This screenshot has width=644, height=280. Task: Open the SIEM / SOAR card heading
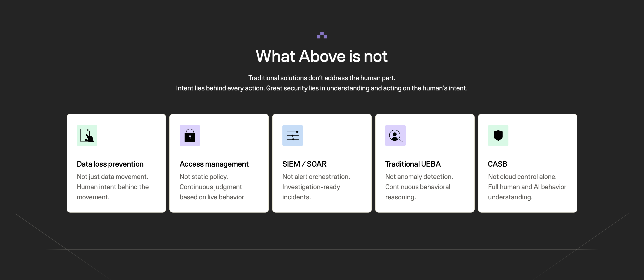click(x=304, y=164)
